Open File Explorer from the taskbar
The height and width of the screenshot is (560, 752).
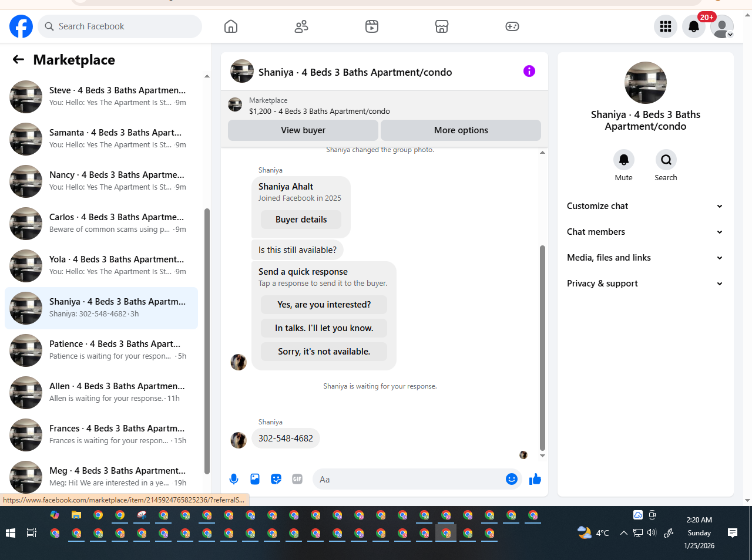click(x=76, y=515)
